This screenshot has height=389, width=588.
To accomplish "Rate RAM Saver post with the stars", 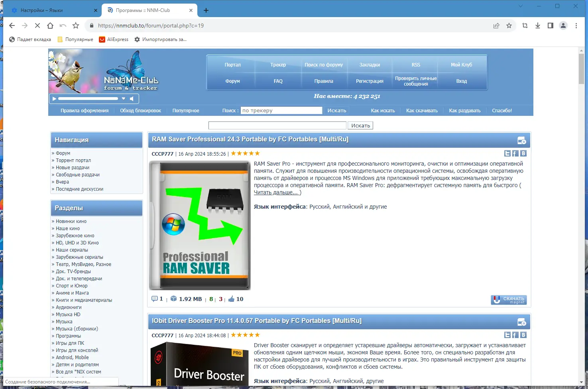I will 245,153.
